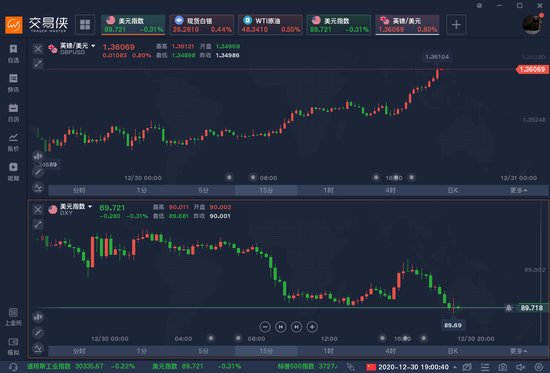Select 5分 timeframe on GBPUSD chart
The height and width of the screenshot is (373, 550).
tap(204, 190)
